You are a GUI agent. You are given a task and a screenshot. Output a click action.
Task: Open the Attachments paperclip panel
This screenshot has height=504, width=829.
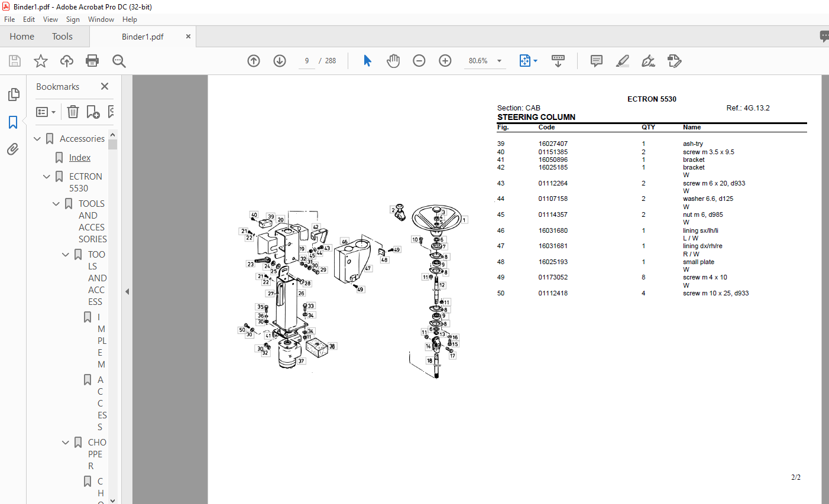pyautogui.click(x=13, y=149)
